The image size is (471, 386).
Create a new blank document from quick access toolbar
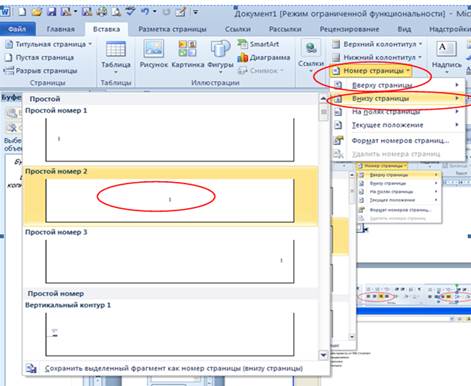pyautogui.click(x=22, y=12)
